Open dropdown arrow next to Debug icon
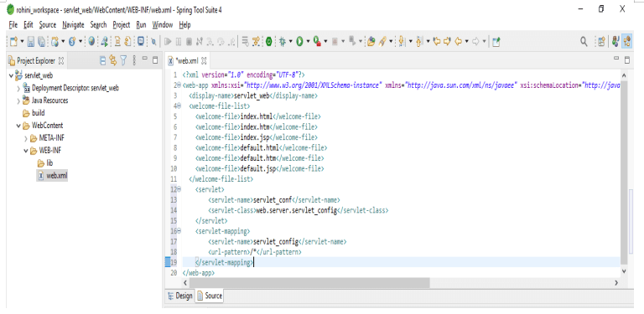The height and width of the screenshot is (314, 644). (290, 41)
